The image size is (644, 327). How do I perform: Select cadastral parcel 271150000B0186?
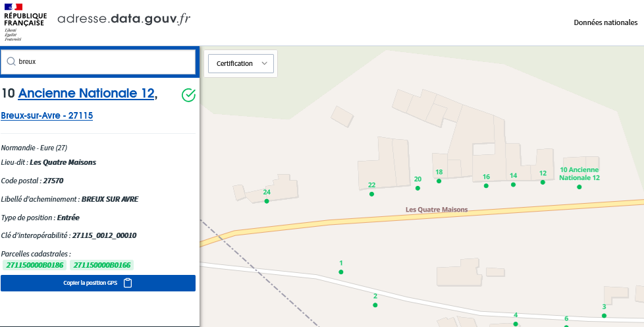pyautogui.click(x=35, y=265)
